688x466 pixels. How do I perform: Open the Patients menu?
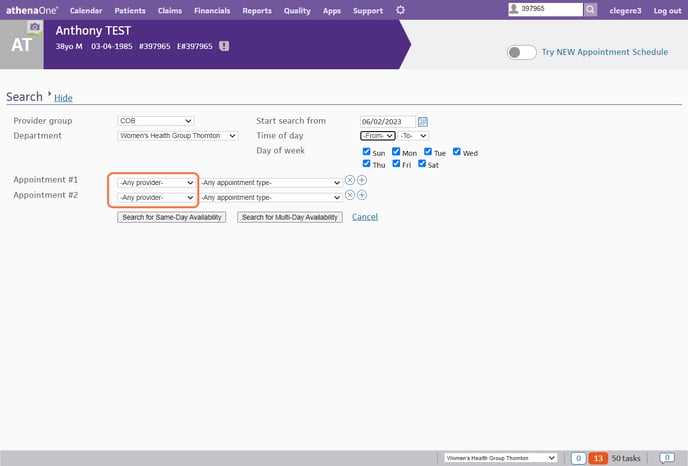pyautogui.click(x=130, y=10)
